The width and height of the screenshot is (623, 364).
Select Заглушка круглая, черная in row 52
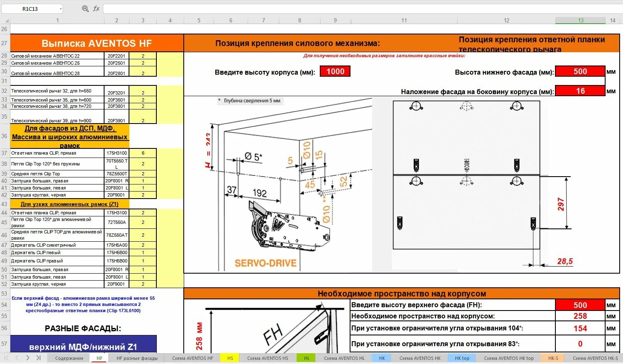pyautogui.click(x=57, y=284)
